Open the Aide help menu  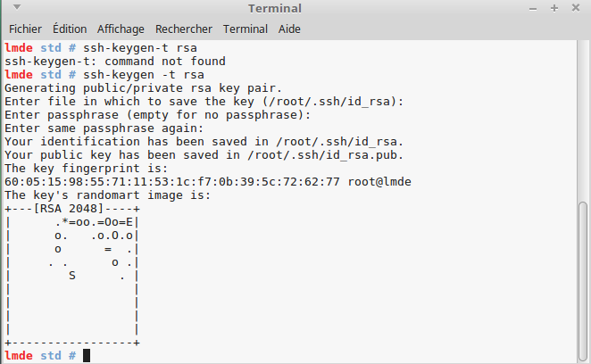point(289,29)
